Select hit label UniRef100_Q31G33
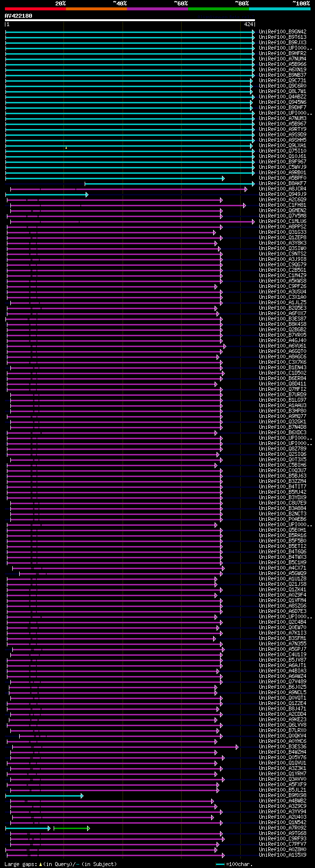Viewport: 315px width, 868px height. (283, 232)
